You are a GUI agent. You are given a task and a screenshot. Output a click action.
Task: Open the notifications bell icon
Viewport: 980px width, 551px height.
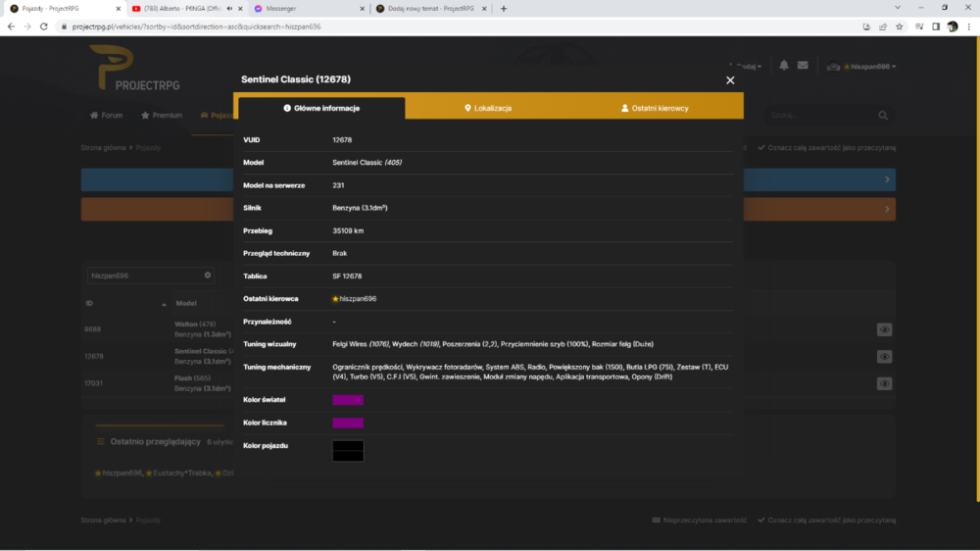(x=784, y=65)
